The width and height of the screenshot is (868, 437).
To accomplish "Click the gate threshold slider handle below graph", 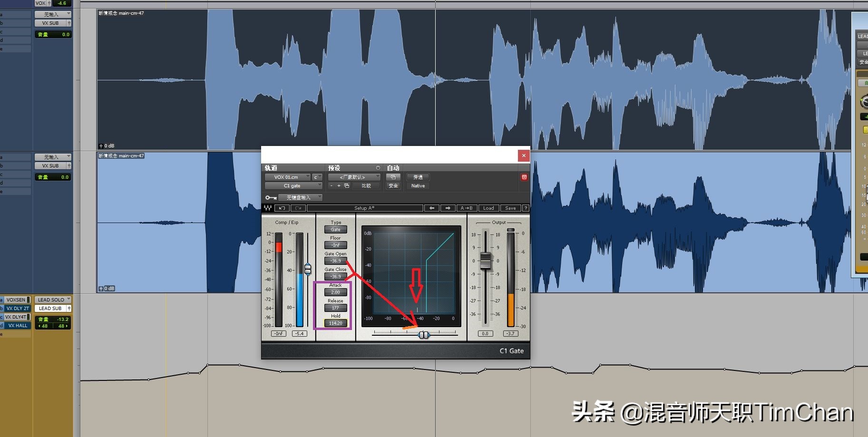I will 423,335.
